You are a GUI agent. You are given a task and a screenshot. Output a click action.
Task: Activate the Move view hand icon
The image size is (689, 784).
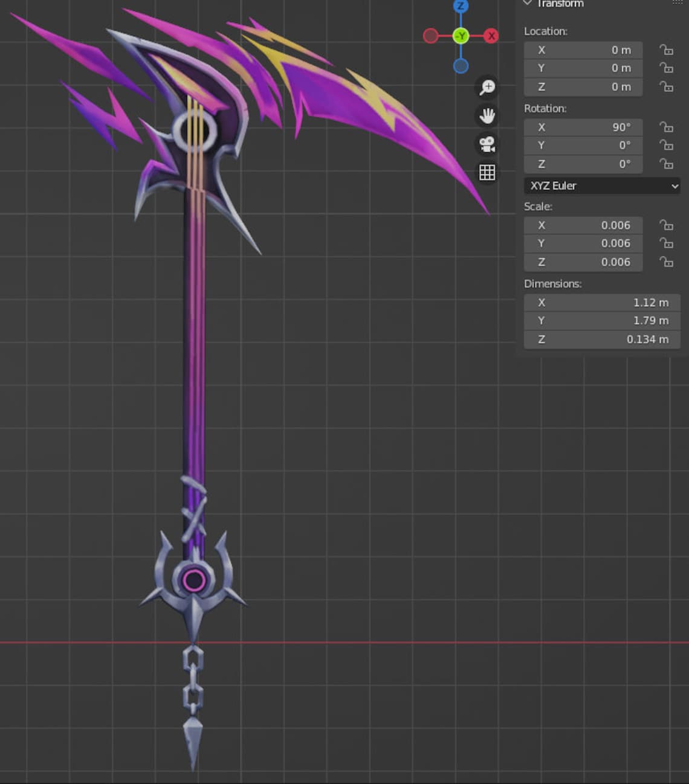[487, 115]
